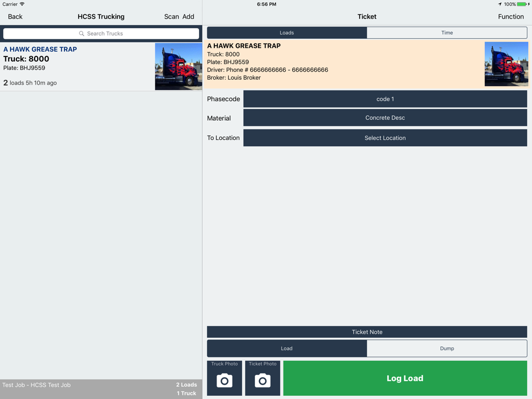Switch to the Time tab
The image size is (532, 399).
coord(447,32)
